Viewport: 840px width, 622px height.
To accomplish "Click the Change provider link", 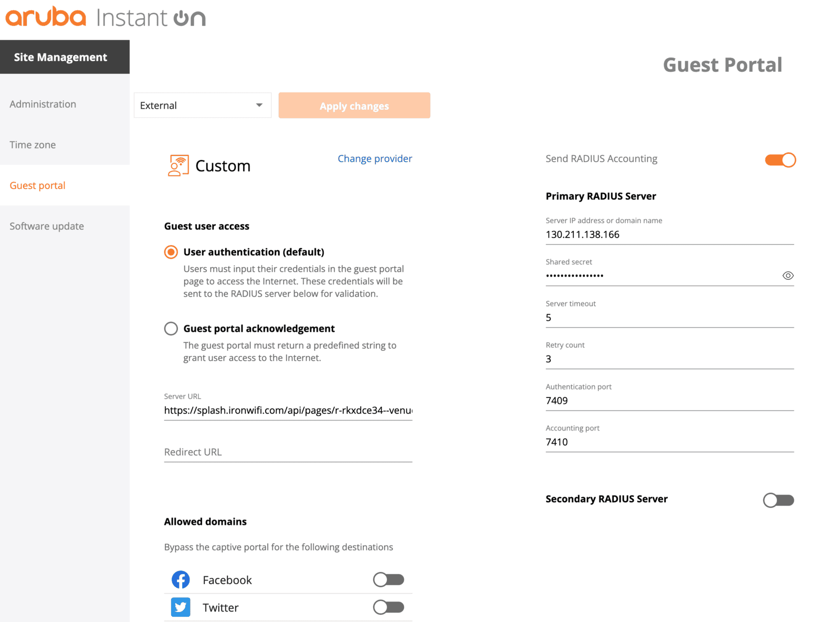I will (375, 159).
